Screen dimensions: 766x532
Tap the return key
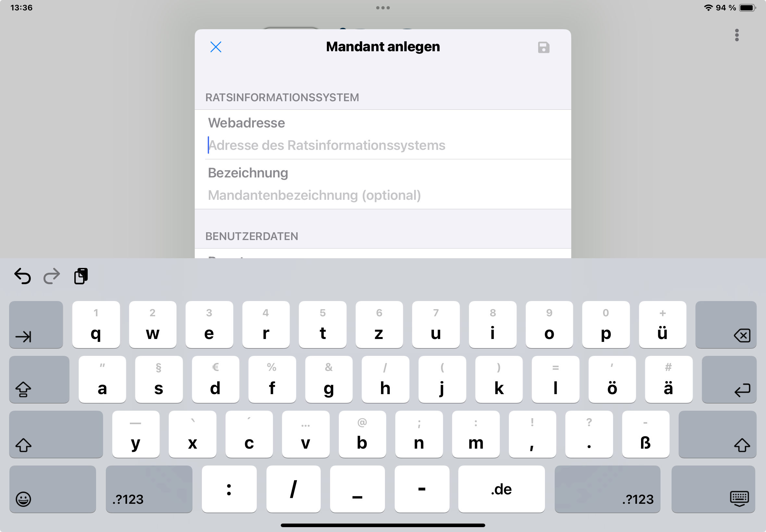pyautogui.click(x=729, y=379)
